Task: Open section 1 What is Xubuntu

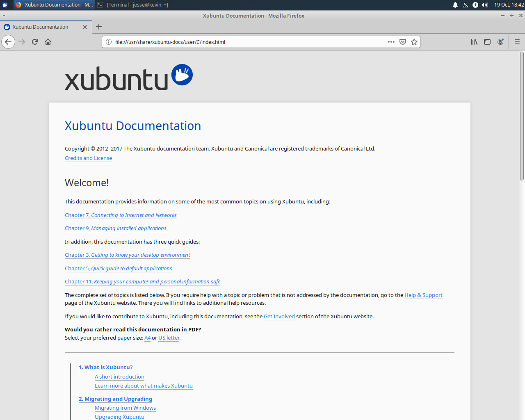Action: (106, 367)
